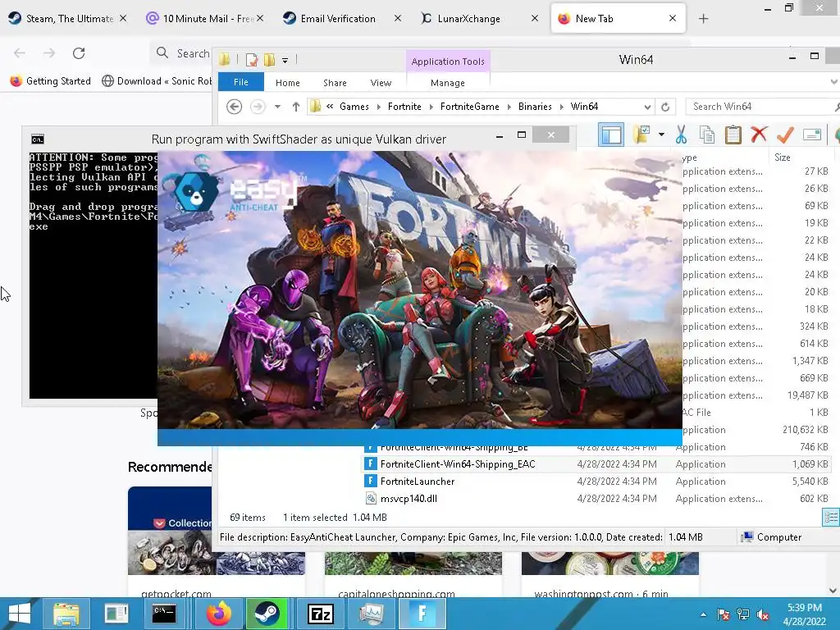
Task: Click the Cut scissors icon in Explorer toolbar
Action: coord(681,135)
